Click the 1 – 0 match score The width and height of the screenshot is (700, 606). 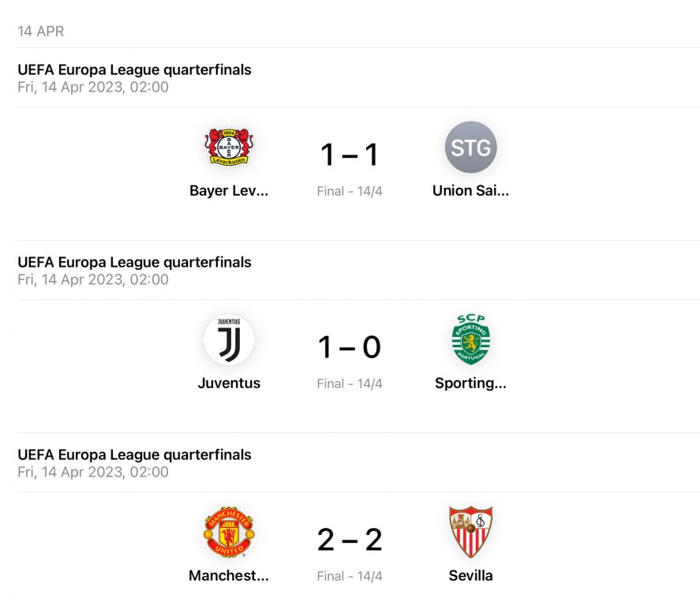350,348
